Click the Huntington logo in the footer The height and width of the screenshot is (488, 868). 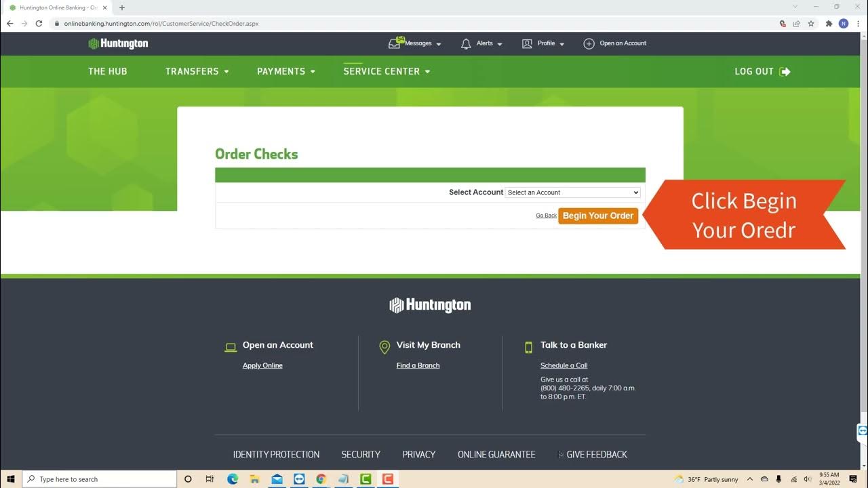[430, 305]
